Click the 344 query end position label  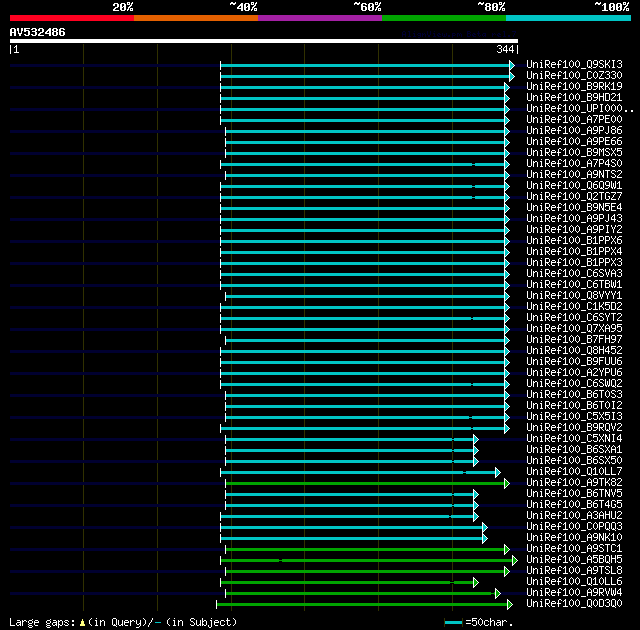(x=505, y=49)
